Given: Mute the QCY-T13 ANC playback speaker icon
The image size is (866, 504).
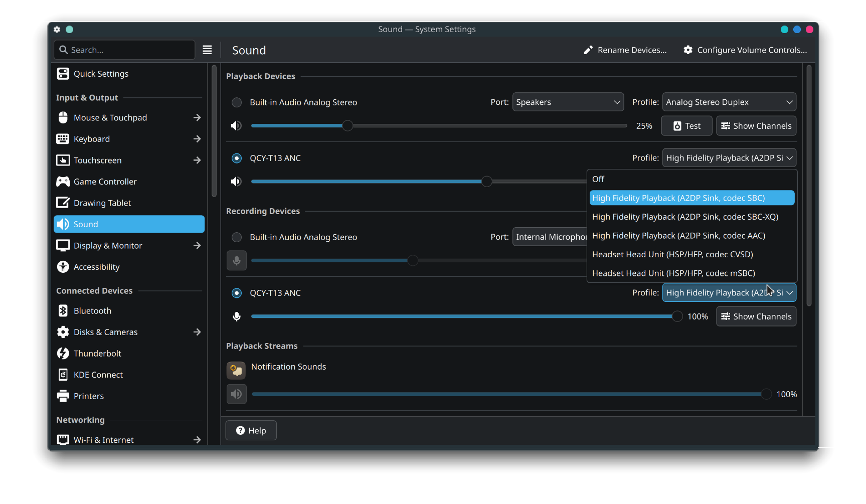Looking at the screenshot, I should pyautogui.click(x=236, y=182).
